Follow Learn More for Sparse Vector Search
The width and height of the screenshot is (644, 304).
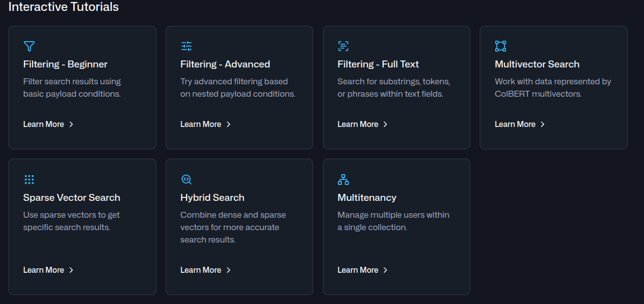coord(44,270)
